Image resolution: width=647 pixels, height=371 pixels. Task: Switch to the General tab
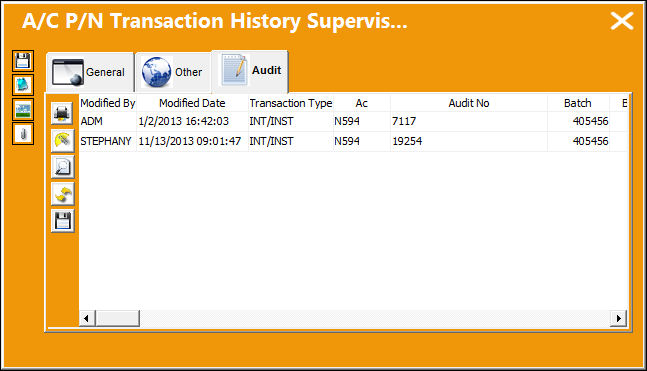90,72
